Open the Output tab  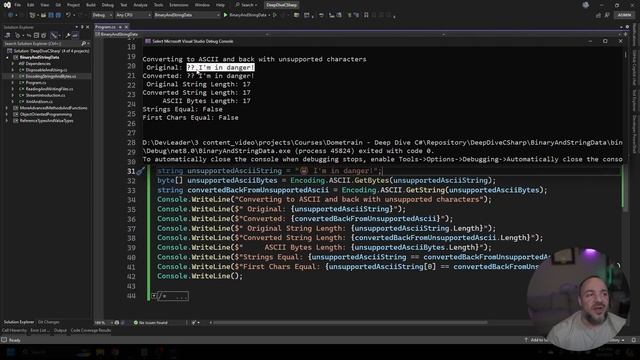point(60,330)
